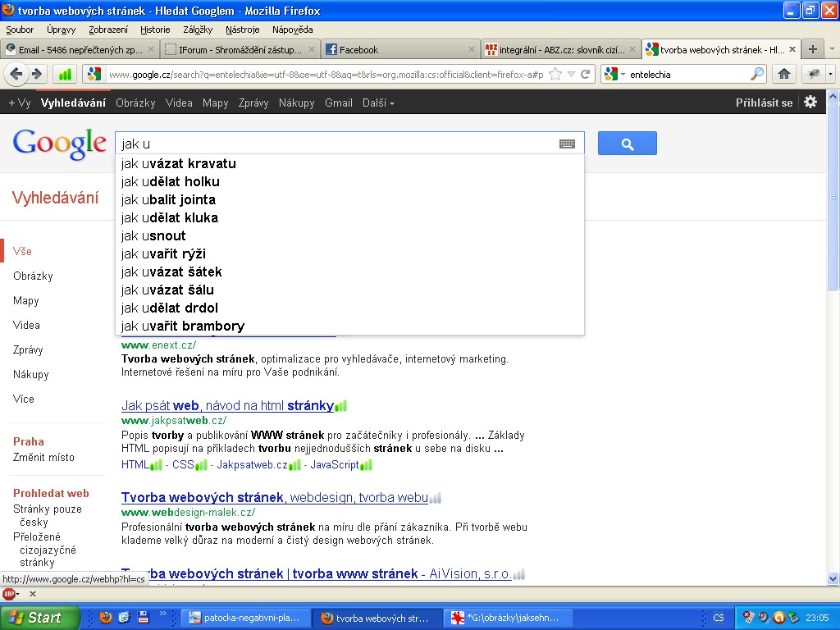840x630 pixels.
Task: Close the IForum tab
Action: click(312, 49)
